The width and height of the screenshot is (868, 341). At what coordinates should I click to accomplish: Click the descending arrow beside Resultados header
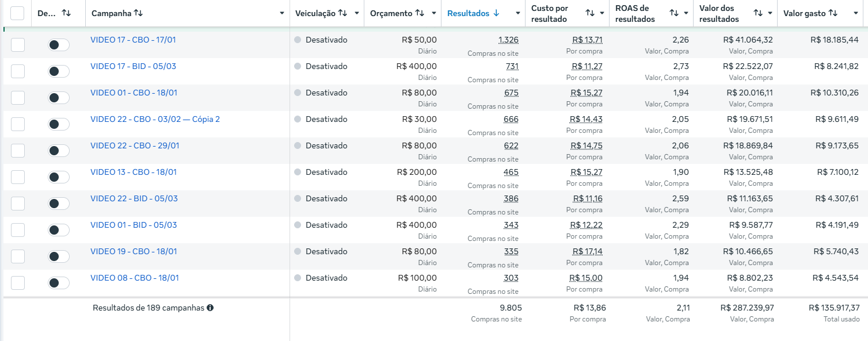(x=496, y=13)
